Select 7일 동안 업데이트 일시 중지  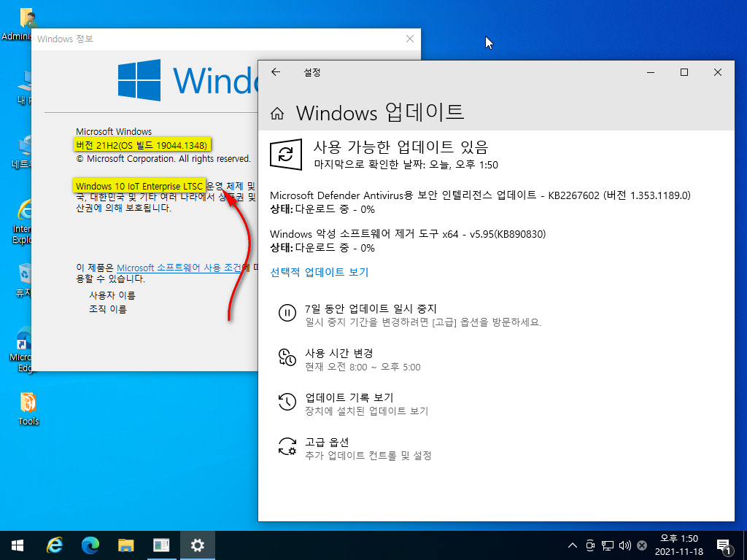pos(371,308)
